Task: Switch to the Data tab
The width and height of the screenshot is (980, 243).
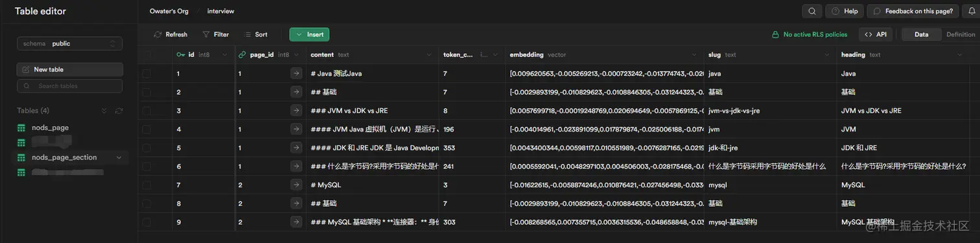Action: (x=921, y=34)
